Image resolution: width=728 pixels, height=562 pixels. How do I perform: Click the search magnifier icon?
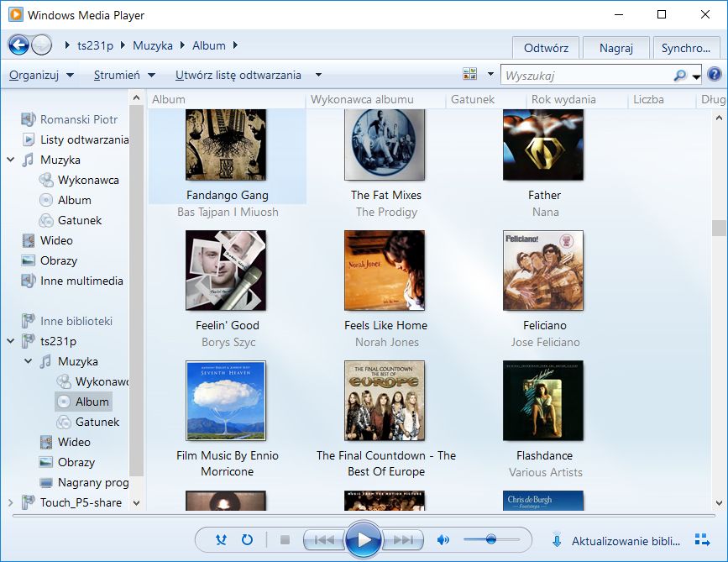(679, 75)
